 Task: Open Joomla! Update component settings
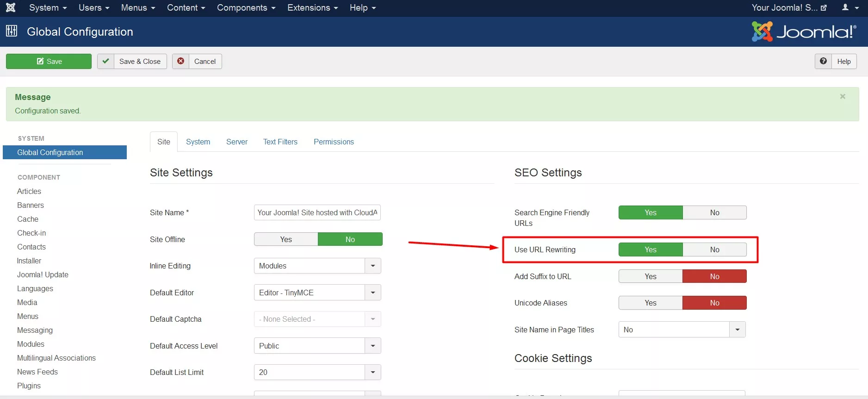43,274
